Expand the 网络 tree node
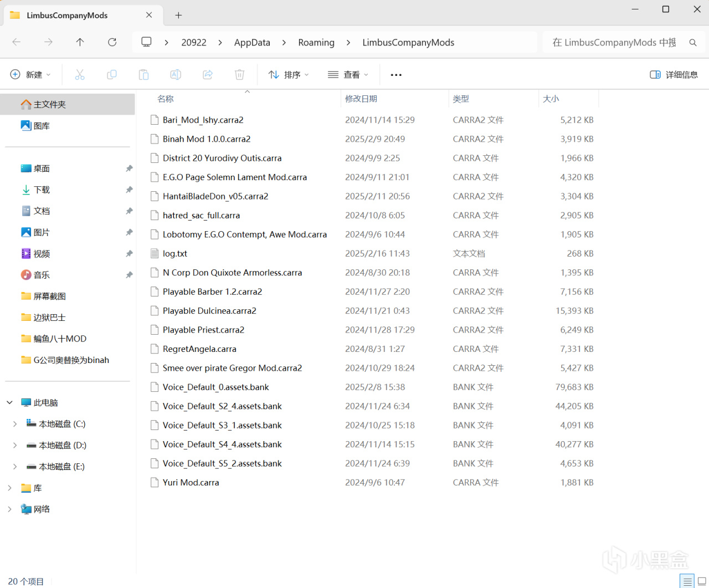This screenshot has height=588, width=709. tap(9, 509)
